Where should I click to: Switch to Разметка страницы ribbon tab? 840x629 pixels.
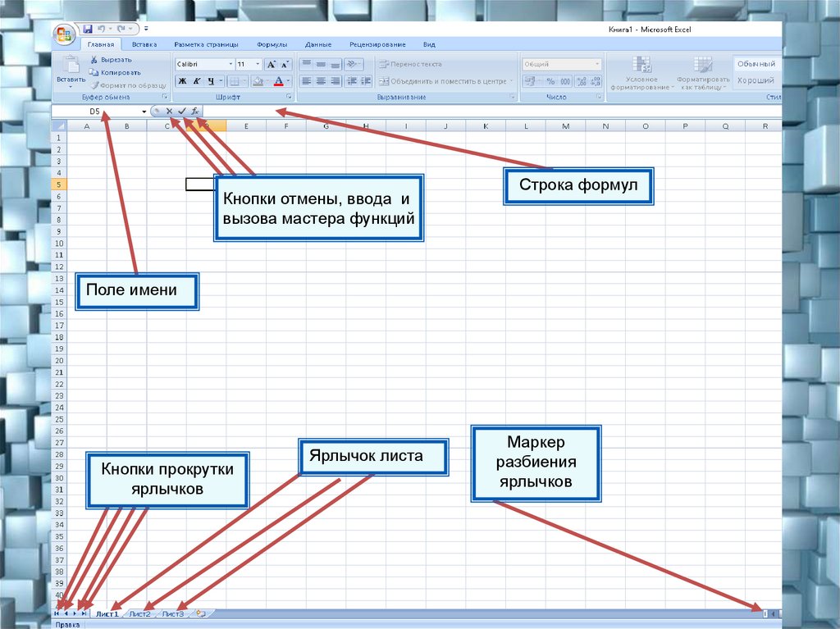pyautogui.click(x=206, y=44)
